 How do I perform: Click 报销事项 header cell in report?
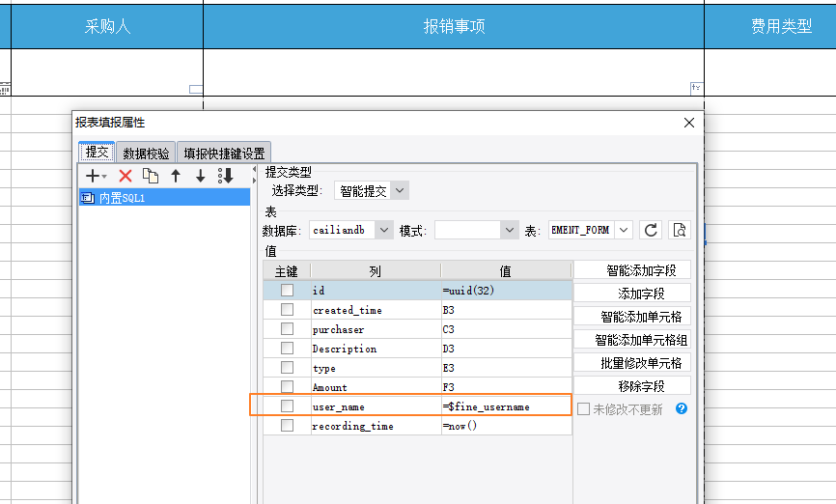point(454,27)
